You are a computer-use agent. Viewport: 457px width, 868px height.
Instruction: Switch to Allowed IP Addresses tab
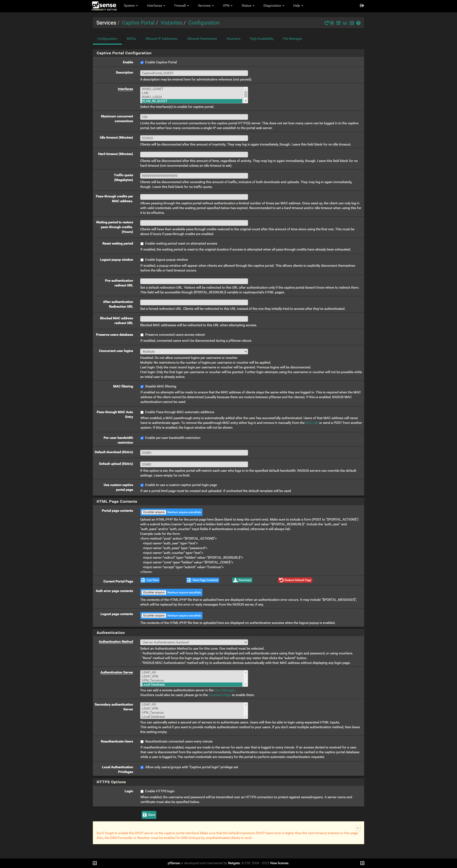pos(161,39)
